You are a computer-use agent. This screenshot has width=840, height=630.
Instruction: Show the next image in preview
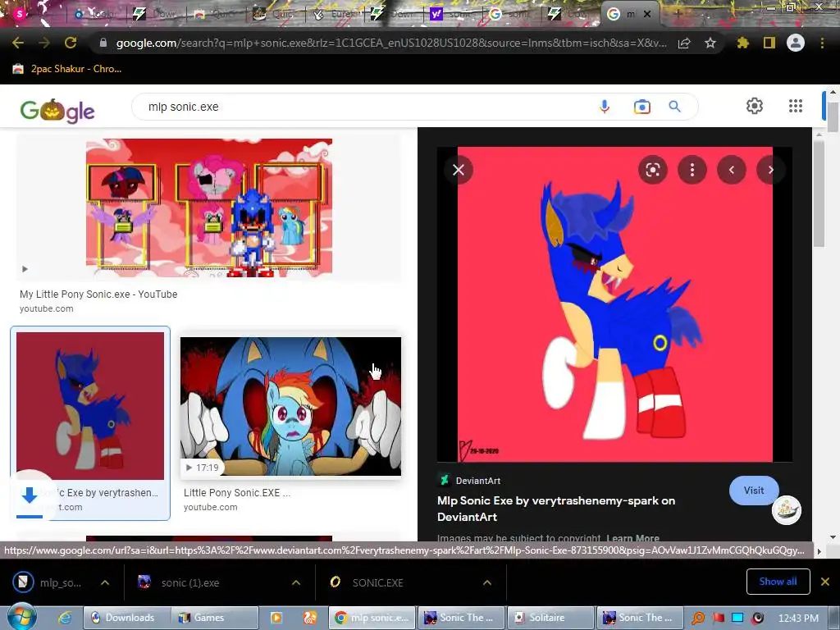tap(770, 170)
